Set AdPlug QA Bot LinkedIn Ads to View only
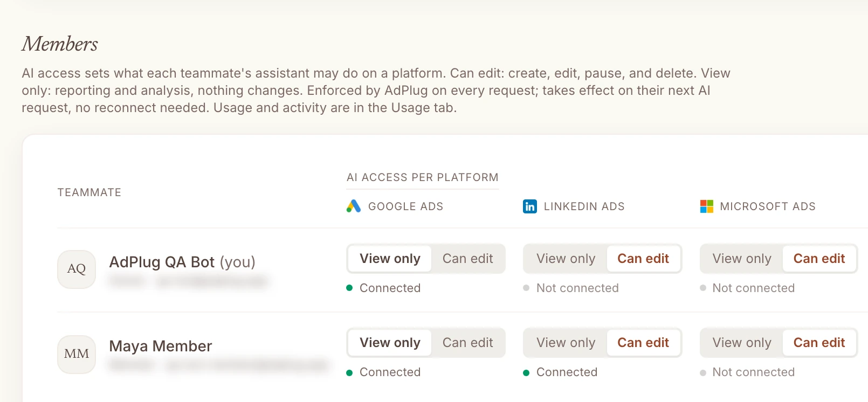The height and width of the screenshot is (402, 868). coord(566,259)
